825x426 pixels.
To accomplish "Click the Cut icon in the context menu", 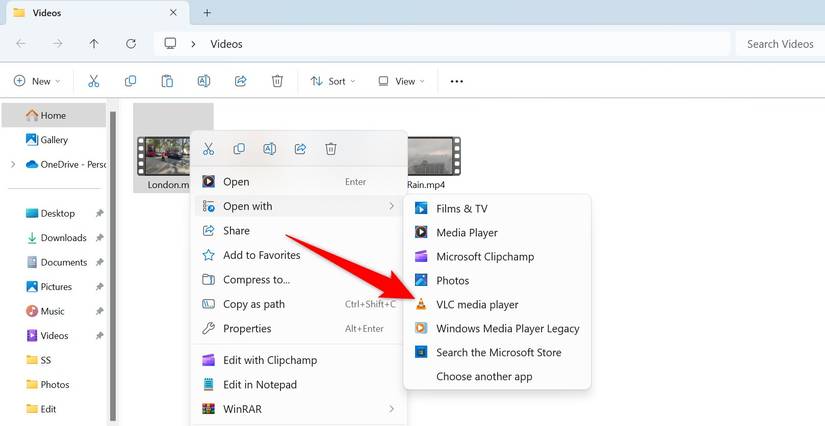I will (208, 149).
